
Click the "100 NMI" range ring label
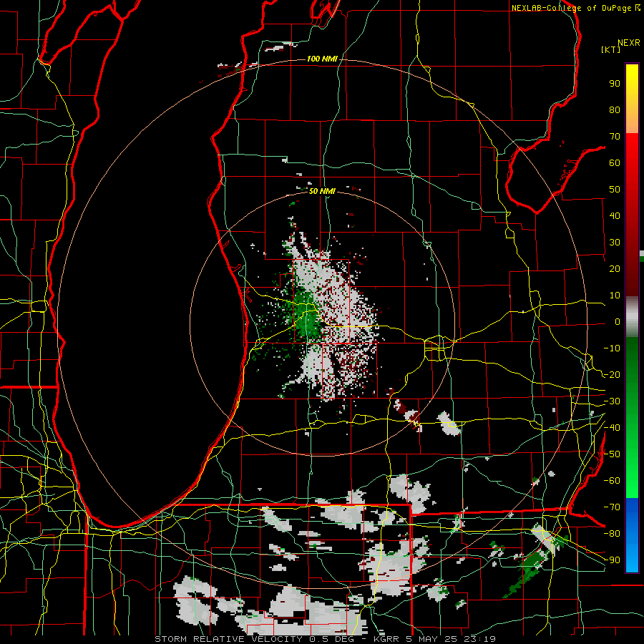(x=322, y=59)
